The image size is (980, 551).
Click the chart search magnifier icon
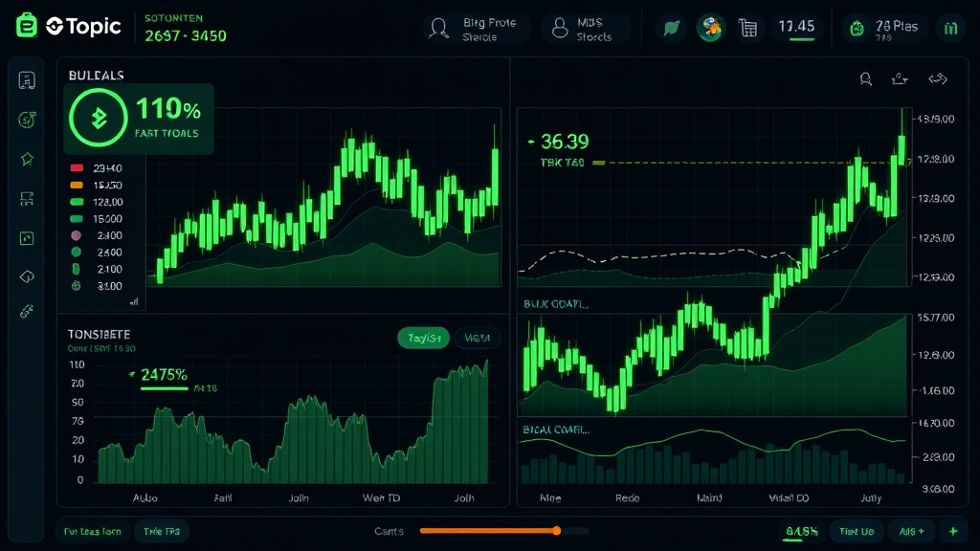point(865,78)
